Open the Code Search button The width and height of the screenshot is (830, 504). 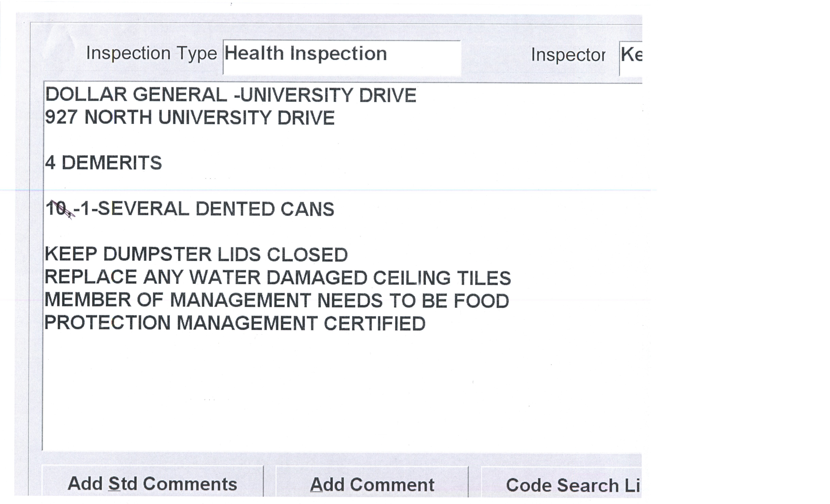click(x=561, y=485)
